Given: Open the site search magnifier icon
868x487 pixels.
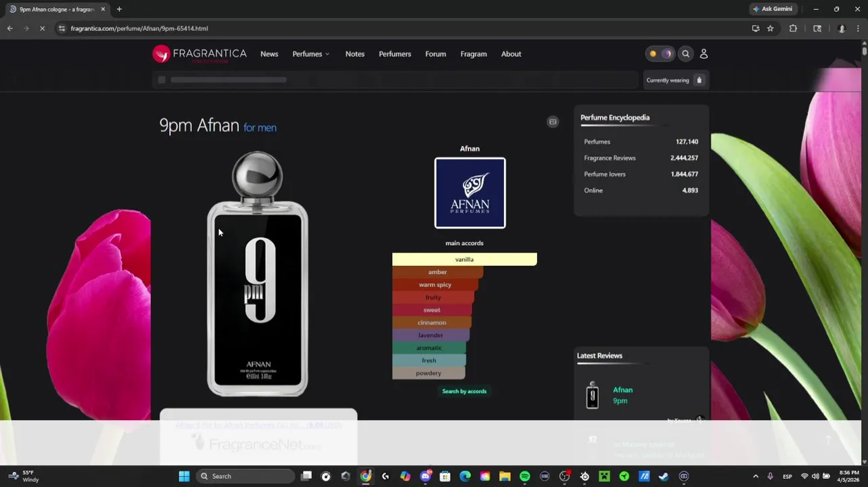Looking at the screenshot, I should 685,53.
